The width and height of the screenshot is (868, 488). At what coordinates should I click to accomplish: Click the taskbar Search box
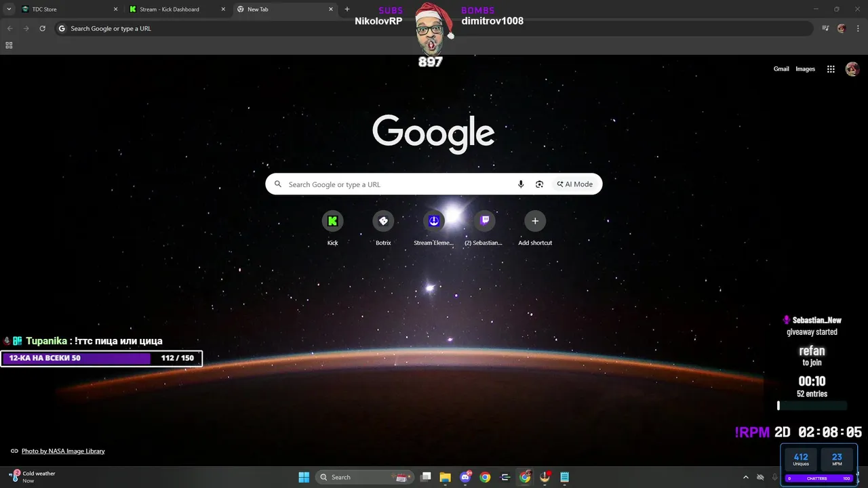[365, 477]
